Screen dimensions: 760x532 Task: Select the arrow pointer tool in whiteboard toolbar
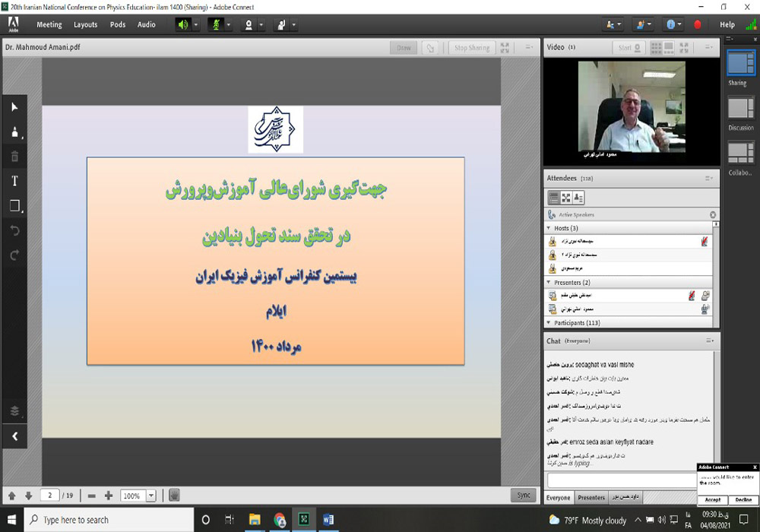click(14, 108)
